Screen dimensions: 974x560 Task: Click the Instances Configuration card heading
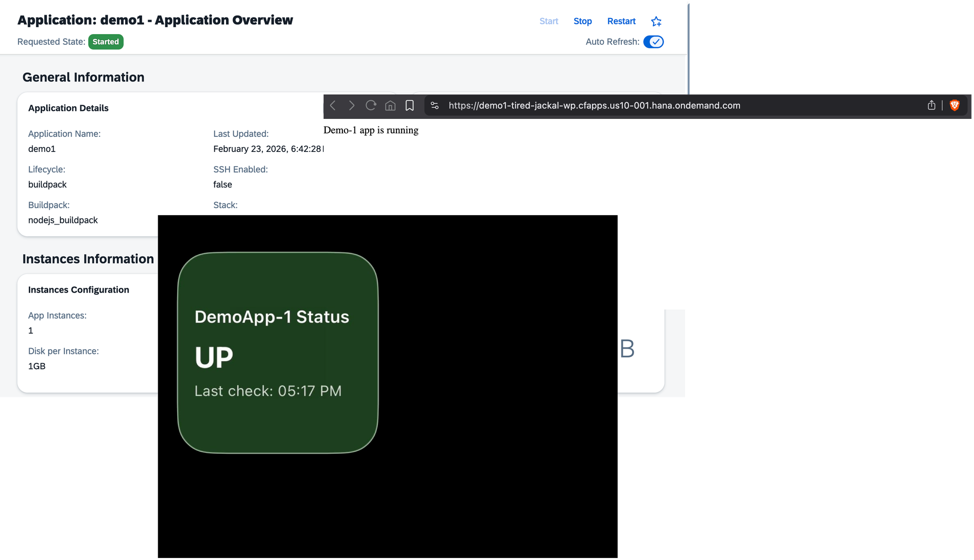tap(78, 290)
